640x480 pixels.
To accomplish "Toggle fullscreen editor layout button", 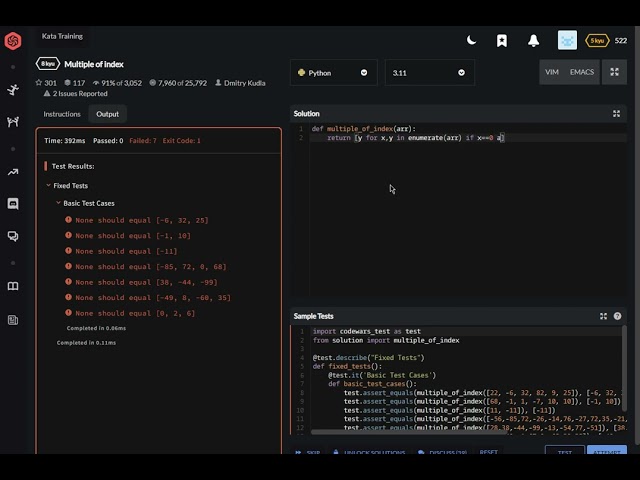I will click(x=614, y=72).
